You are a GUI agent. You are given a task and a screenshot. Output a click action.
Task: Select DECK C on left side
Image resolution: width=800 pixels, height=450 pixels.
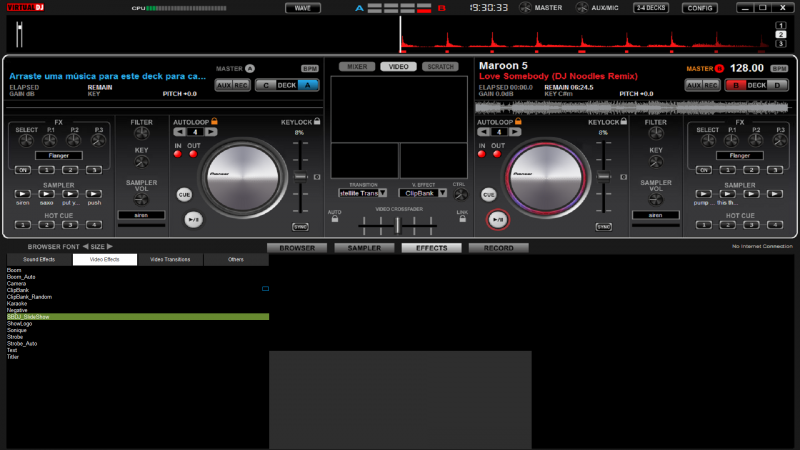point(266,85)
